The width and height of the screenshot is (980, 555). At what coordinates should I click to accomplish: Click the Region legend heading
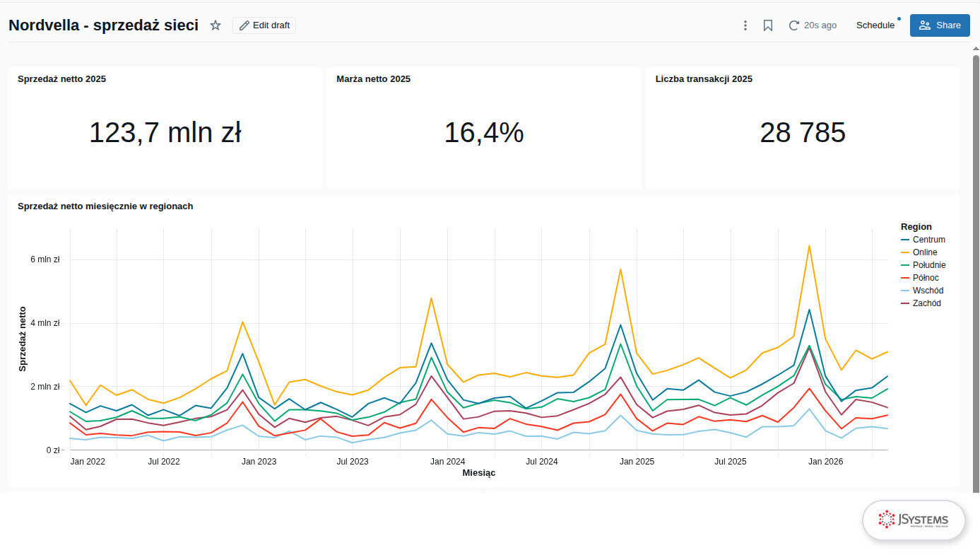pos(916,227)
